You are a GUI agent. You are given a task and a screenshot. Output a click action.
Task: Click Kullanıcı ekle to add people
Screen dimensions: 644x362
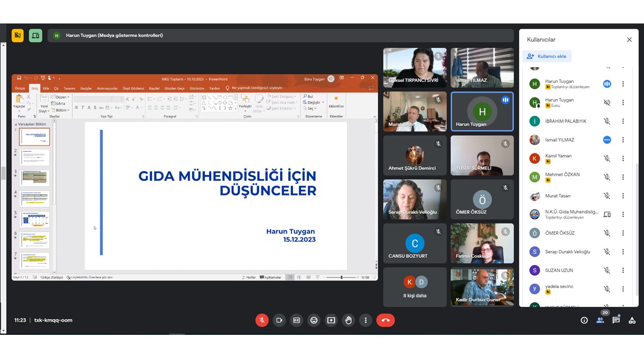click(x=547, y=56)
